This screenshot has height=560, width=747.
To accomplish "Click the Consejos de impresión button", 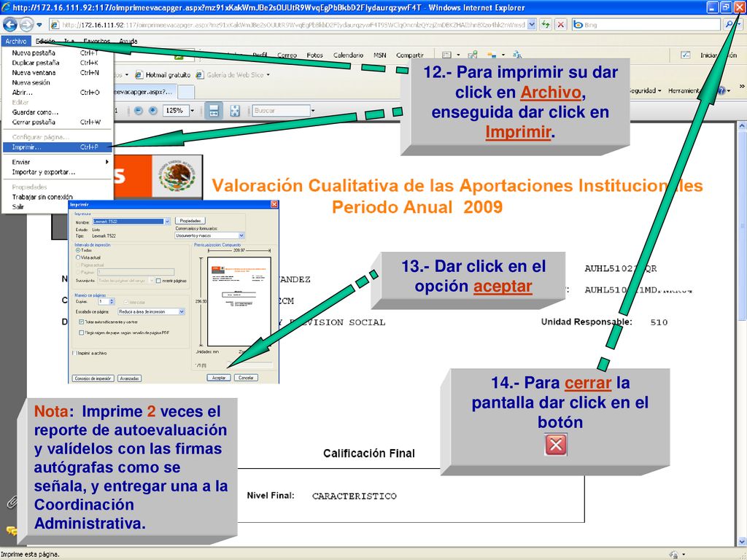I will coord(93,378).
